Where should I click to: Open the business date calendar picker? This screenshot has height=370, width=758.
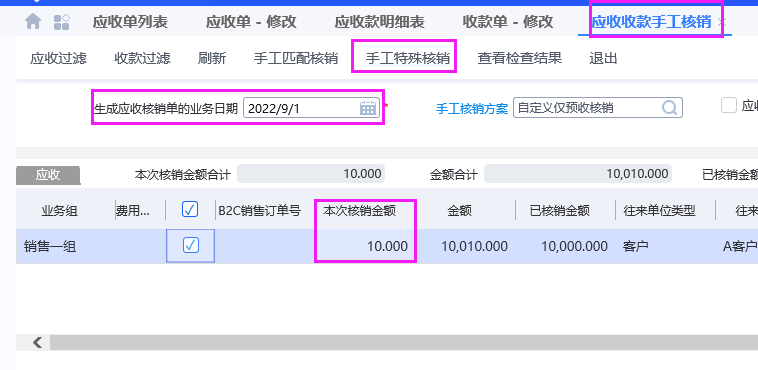point(368,108)
